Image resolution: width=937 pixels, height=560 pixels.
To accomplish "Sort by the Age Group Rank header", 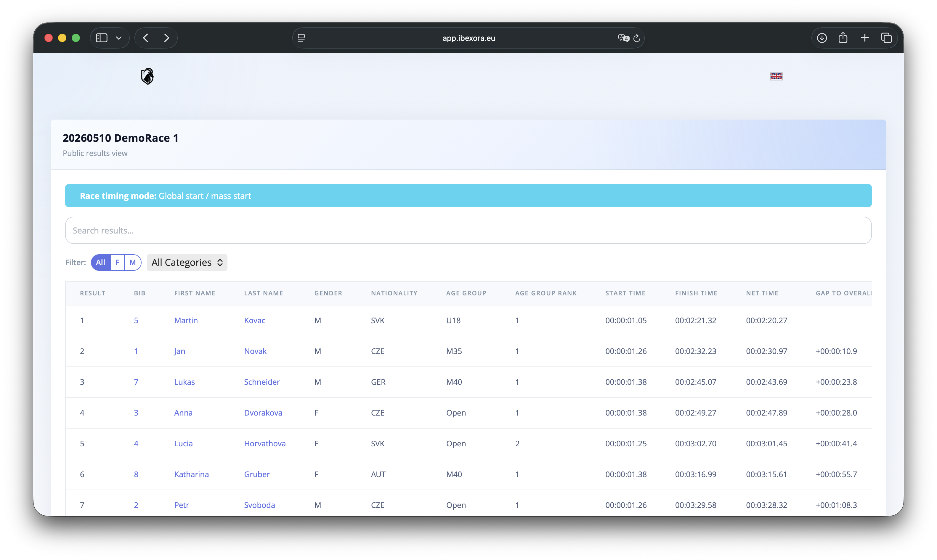I will click(x=546, y=293).
